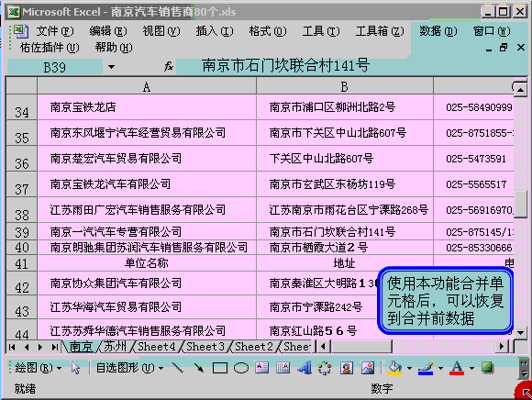Select the Oval shape tool

point(241,368)
